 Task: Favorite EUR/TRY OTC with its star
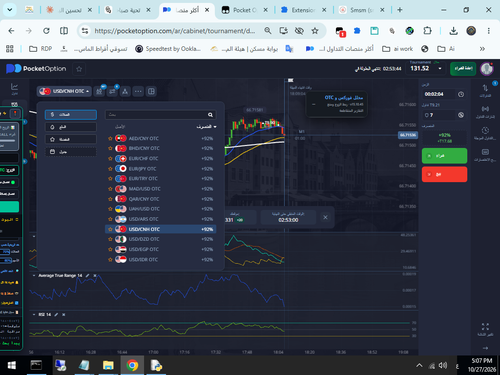pyautogui.click(x=110, y=179)
